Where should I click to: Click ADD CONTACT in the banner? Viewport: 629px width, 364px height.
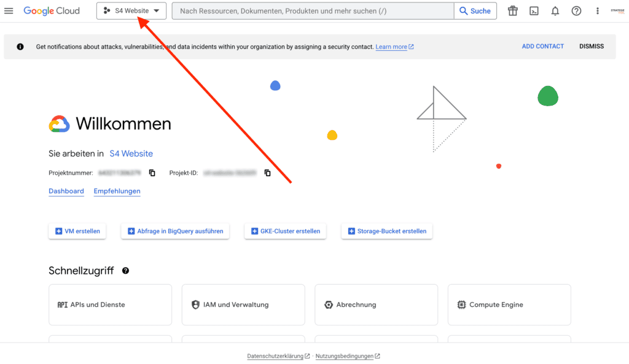tap(543, 47)
